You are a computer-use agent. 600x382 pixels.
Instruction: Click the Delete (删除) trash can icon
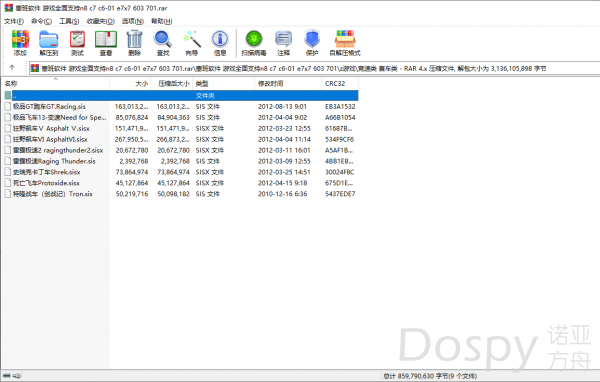click(134, 39)
